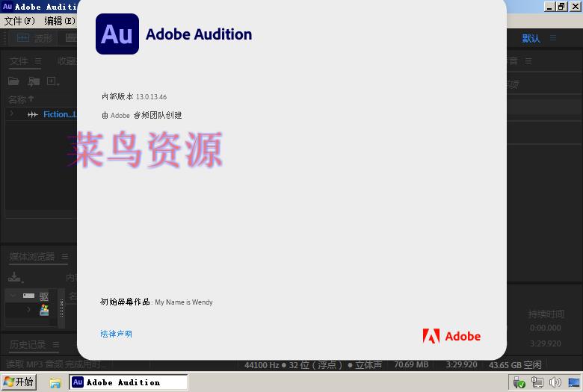Open the 文件(F) menu
Screen dimensions: 583x392
click(x=19, y=21)
